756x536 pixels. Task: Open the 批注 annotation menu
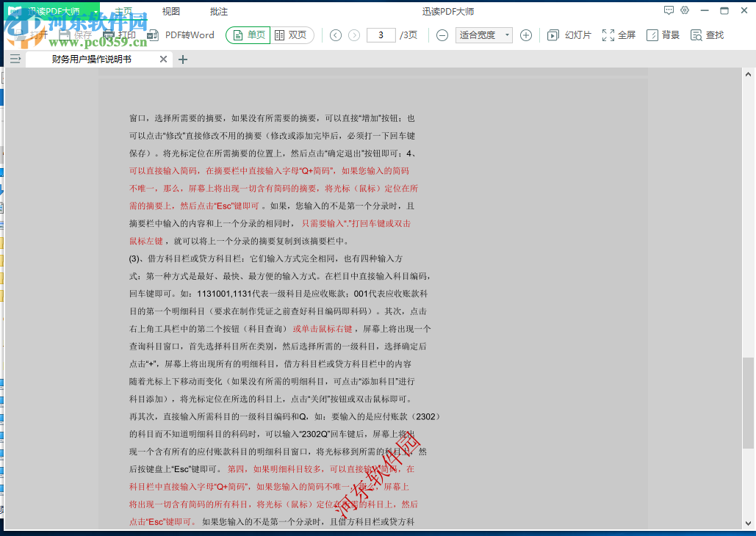[217, 11]
